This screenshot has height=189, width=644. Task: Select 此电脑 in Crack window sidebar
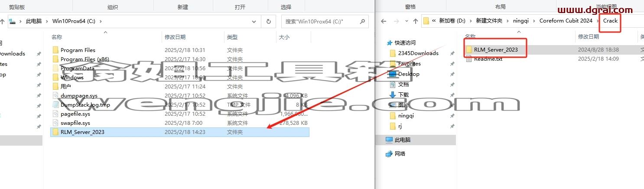click(x=403, y=140)
